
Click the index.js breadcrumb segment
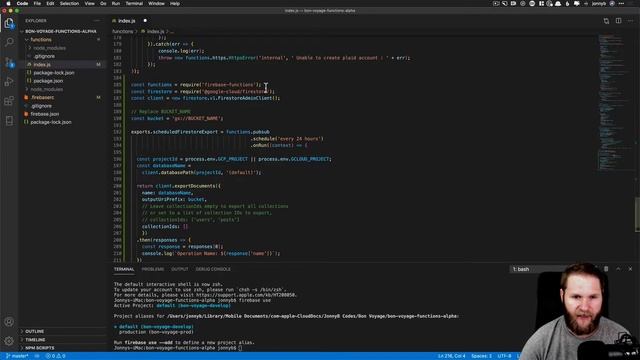(156, 31)
